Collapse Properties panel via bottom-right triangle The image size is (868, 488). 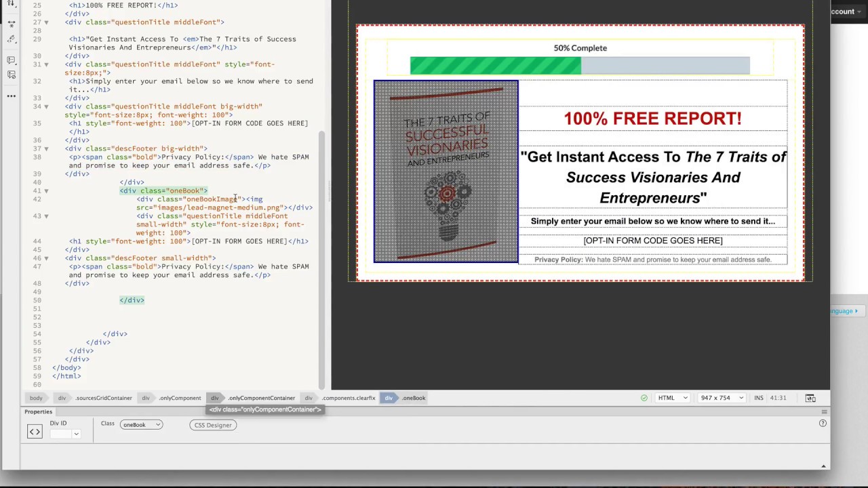pos(824,466)
